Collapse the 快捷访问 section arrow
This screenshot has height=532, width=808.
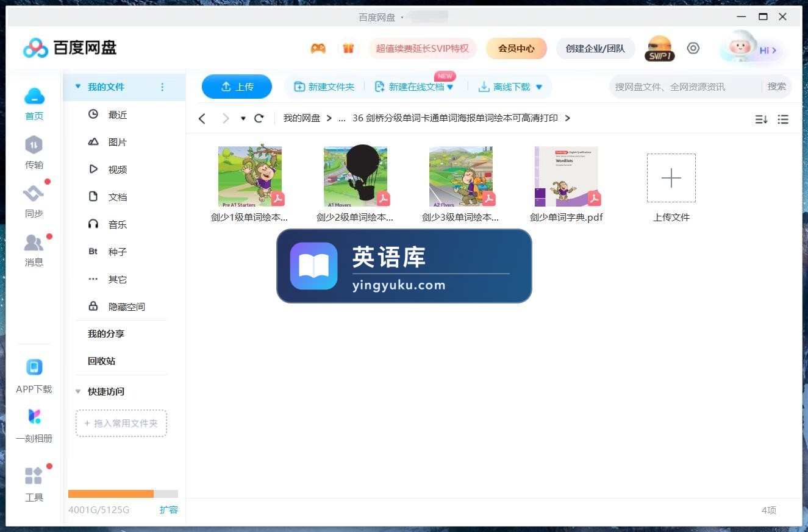(x=77, y=391)
